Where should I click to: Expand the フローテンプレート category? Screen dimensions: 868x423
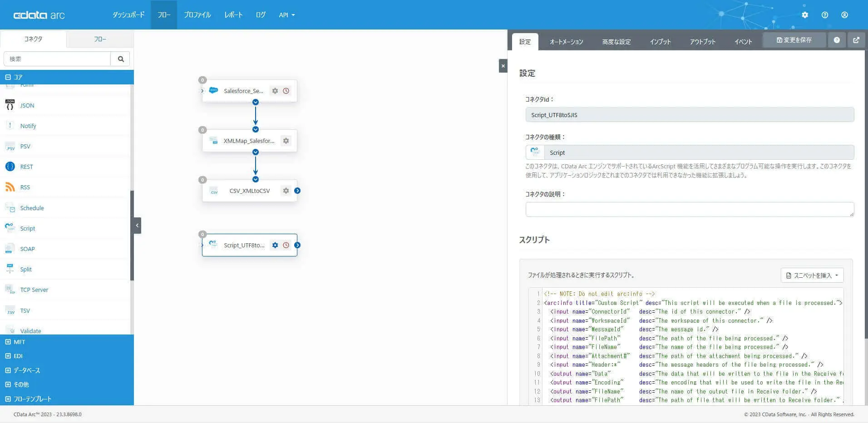pos(8,399)
